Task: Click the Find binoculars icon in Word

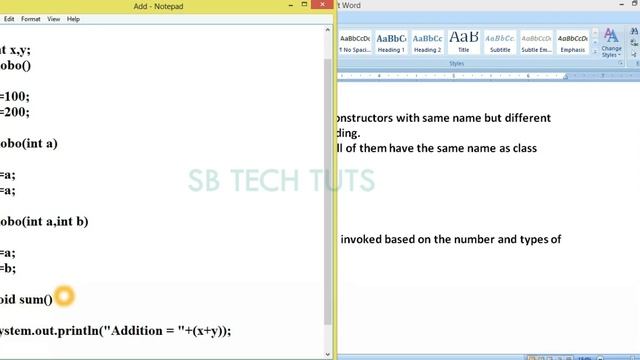Action: 634,31
